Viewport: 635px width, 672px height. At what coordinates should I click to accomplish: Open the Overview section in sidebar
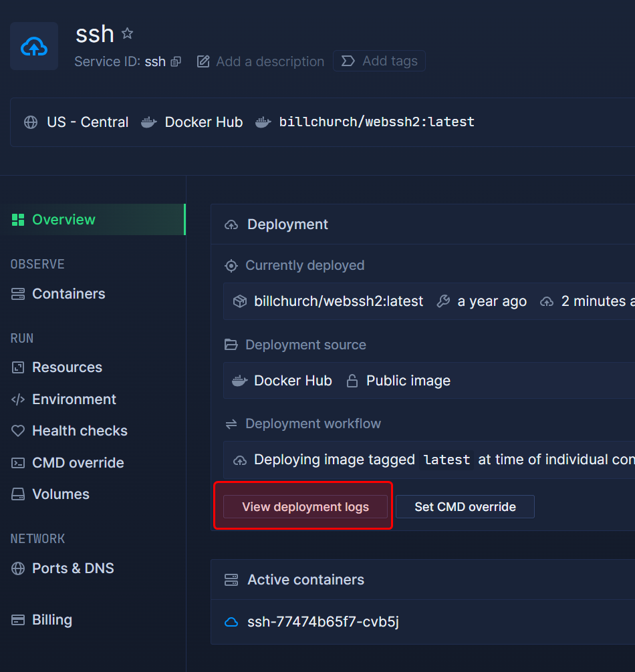(63, 220)
